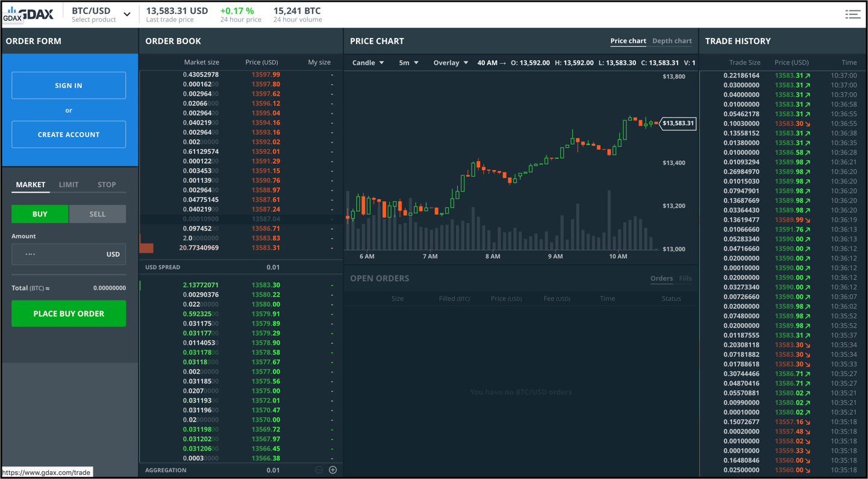Click the Fee (USD) column header
Screen dimensions: 868x479
(557, 298)
